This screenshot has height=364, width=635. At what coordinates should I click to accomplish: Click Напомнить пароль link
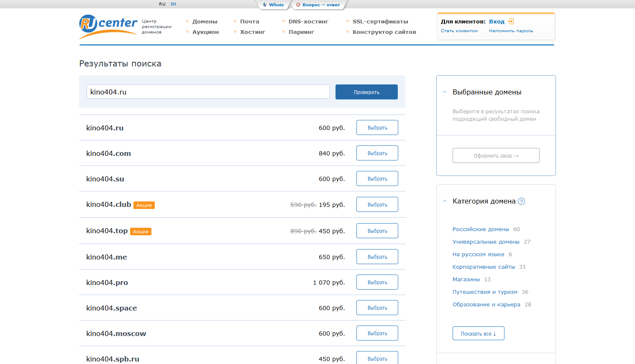[511, 31]
